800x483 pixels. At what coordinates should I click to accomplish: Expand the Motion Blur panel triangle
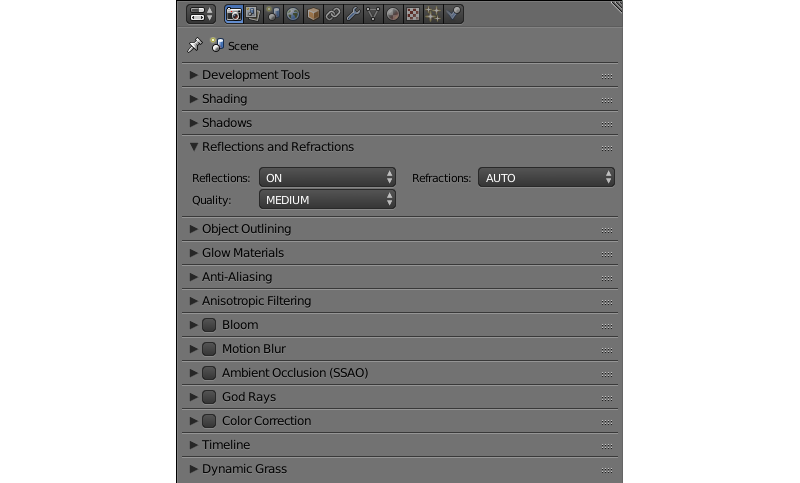(193, 348)
